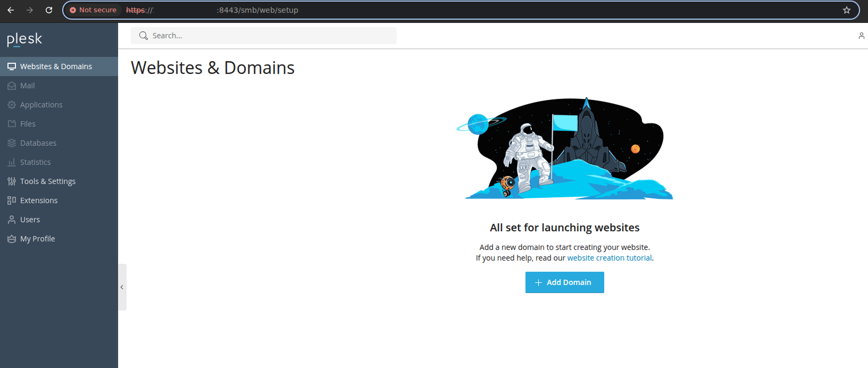868x368 pixels.
Task: Open the user account icon at top right
Action: tap(861, 36)
